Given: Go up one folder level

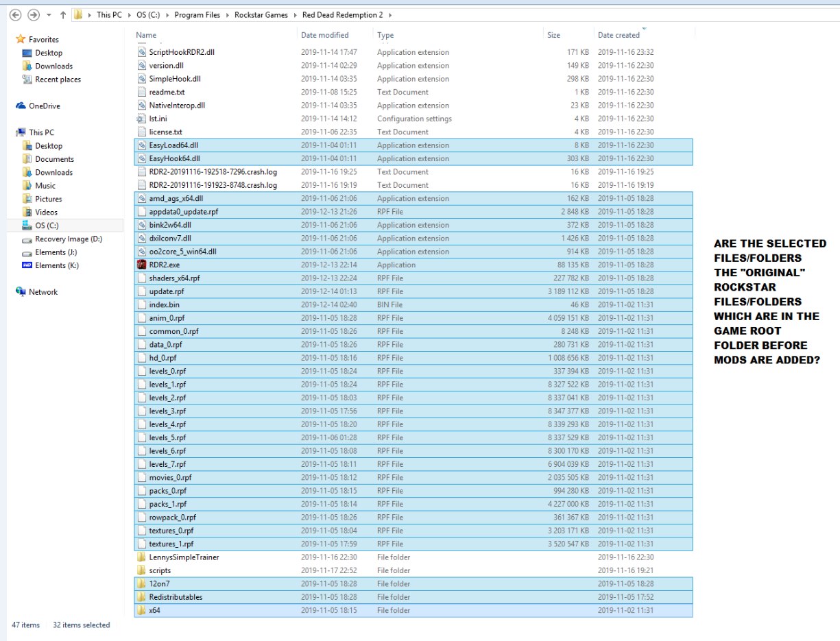Looking at the screenshot, I should pos(63,14).
